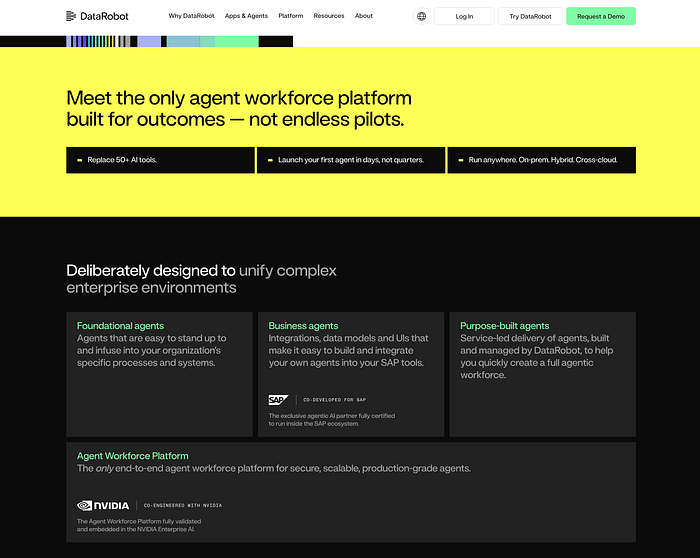Open the About menu

coord(364,16)
